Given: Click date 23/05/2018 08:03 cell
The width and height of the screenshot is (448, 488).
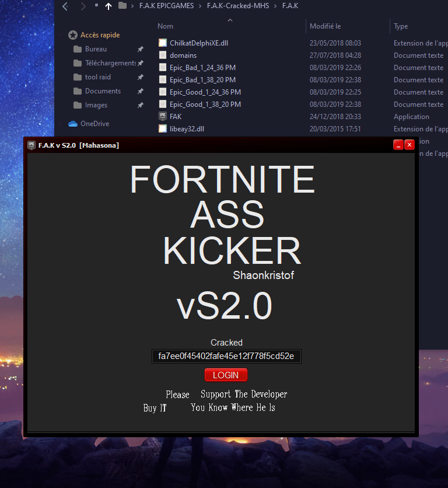Looking at the screenshot, I should click(335, 43).
